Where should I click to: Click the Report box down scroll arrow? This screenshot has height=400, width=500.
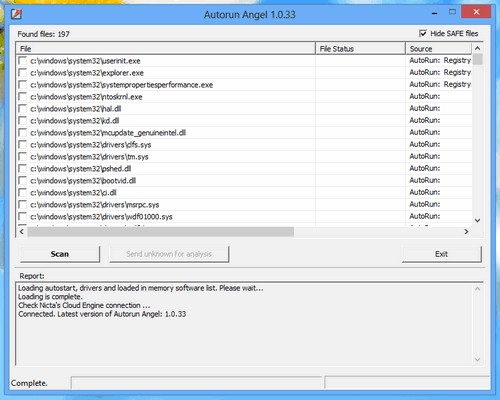tap(477, 359)
